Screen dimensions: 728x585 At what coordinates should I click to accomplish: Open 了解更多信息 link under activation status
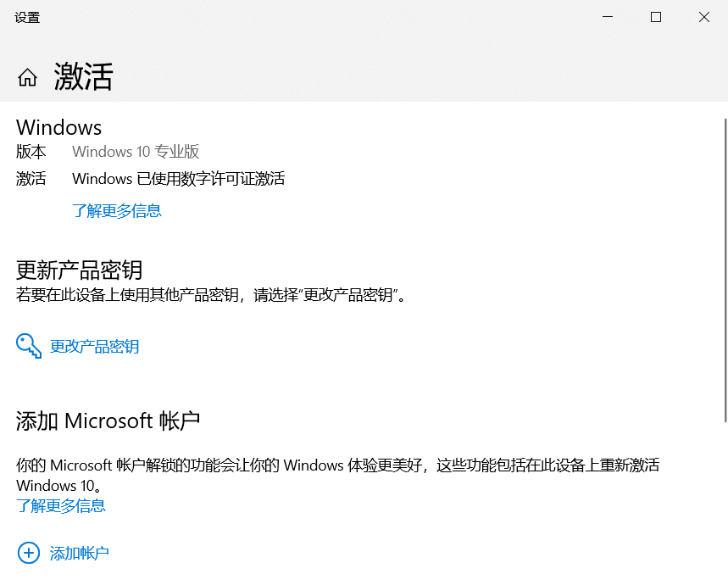(117, 210)
